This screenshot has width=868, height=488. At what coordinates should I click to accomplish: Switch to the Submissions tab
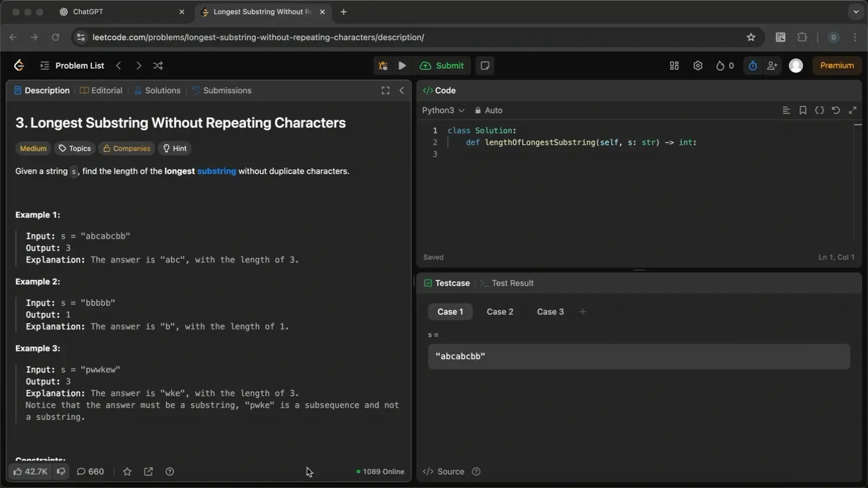(222, 90)
